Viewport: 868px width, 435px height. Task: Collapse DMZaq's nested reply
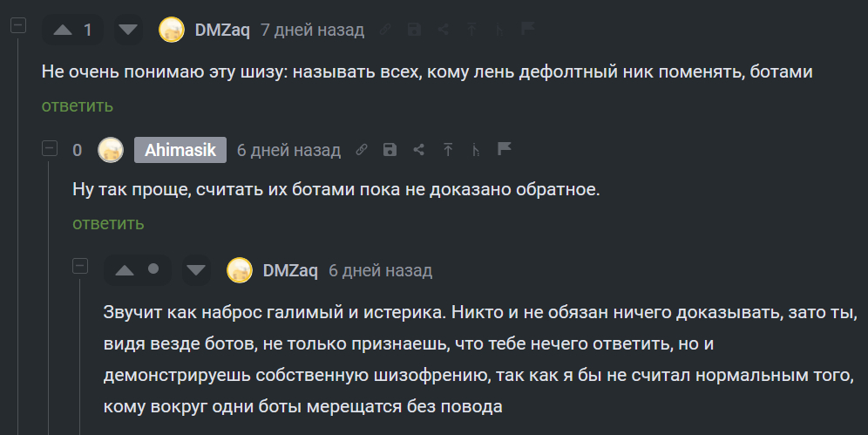80,265
